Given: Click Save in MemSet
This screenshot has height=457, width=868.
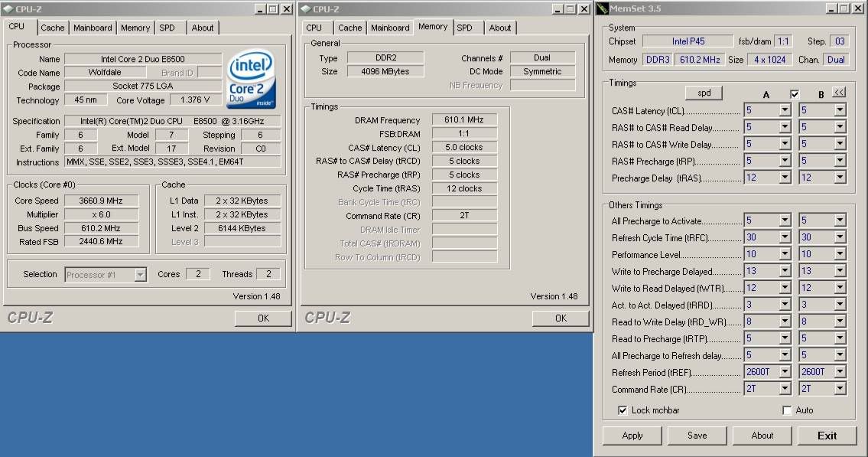Looking at the screenshot, I should 697,436.
